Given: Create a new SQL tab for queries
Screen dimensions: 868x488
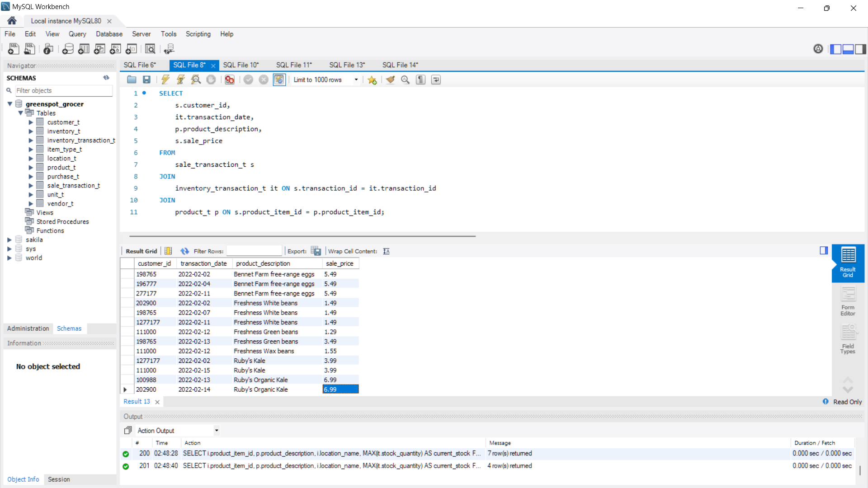Looking at the screenshot, I should [x=14, y=49].
